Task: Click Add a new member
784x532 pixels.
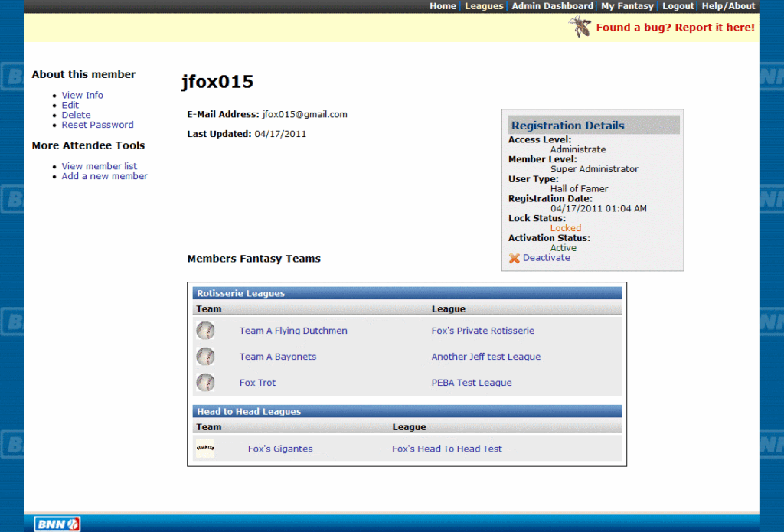Action: click(105, 176)
